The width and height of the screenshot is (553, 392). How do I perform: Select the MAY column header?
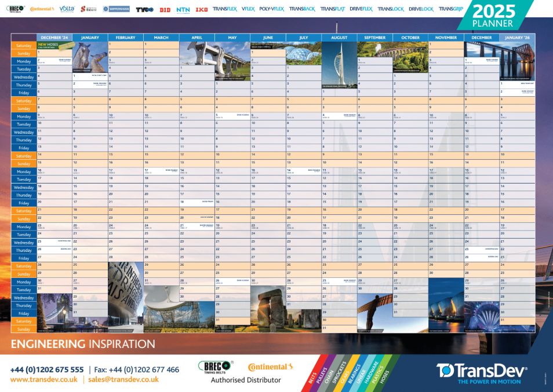pos(232,37)
